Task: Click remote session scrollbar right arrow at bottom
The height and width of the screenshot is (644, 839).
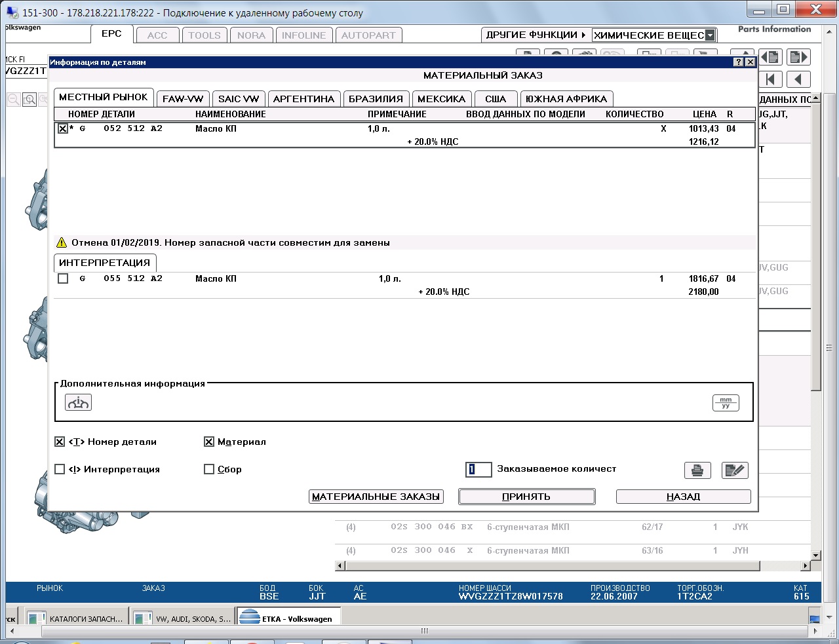Action: (x=816, y=632)
